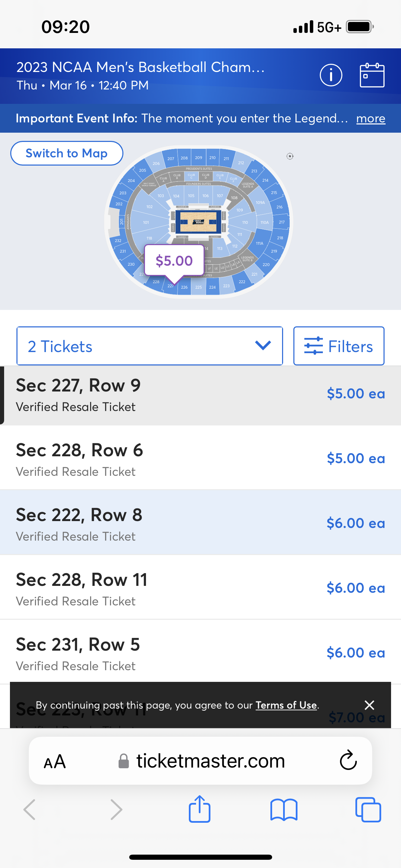Image resolution: width=401 pixels, height=868 pixels.
Task: Tap the Safari share icon
Action: [199, 809]
